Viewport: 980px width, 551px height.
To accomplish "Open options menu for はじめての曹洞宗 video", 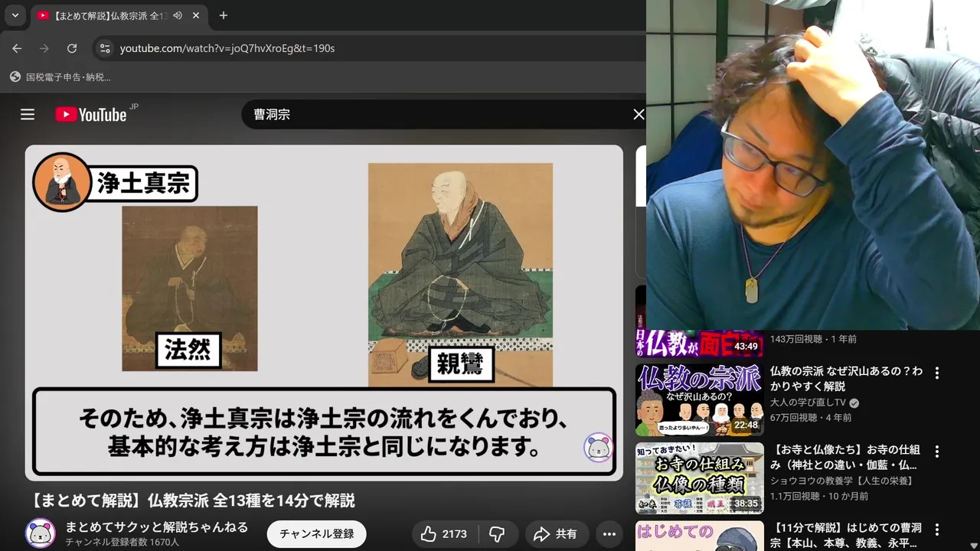I will click(936, 530).
